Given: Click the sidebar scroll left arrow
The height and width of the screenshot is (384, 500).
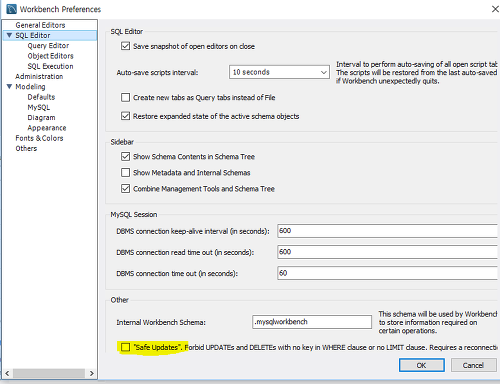Looking at the screenshot, I should (x=7, y=373).
